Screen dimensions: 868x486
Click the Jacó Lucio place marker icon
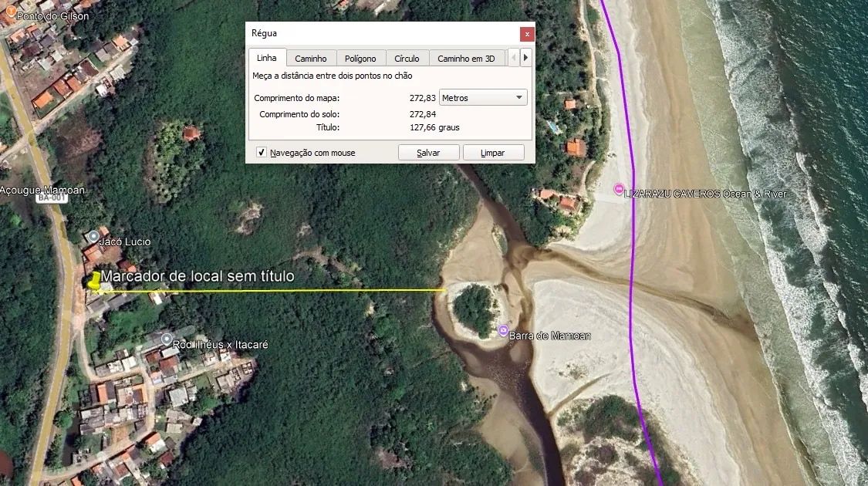point(93,236)
